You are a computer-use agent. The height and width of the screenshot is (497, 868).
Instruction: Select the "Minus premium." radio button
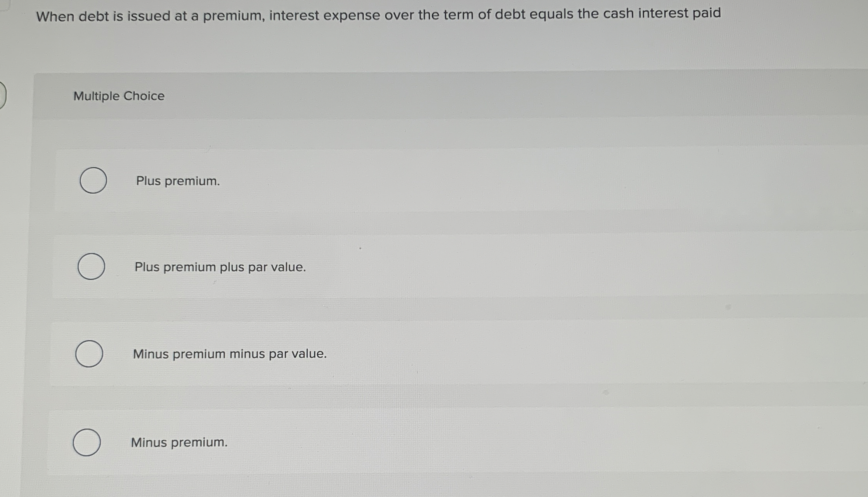[87, 442]
